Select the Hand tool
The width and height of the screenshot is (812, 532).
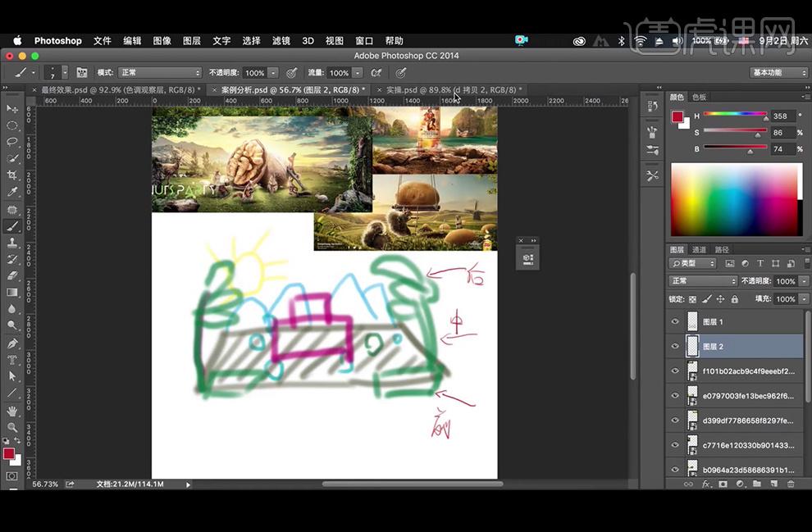click(x=12, y=412)
